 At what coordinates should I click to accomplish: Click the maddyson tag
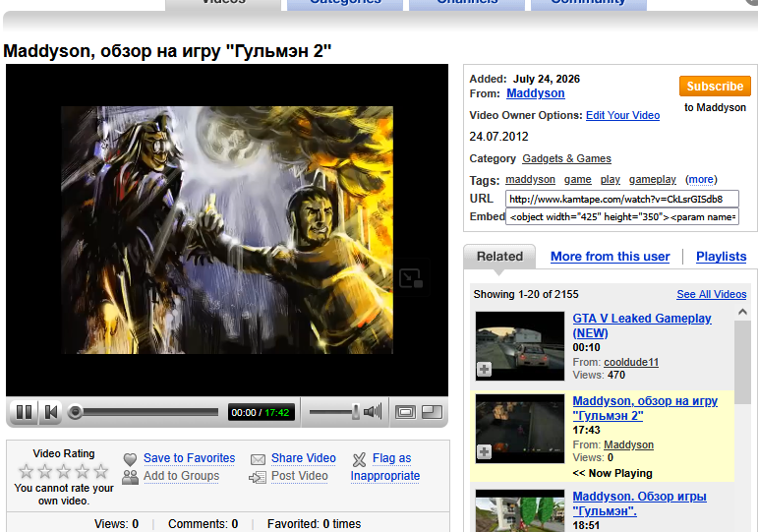(530, 179)
